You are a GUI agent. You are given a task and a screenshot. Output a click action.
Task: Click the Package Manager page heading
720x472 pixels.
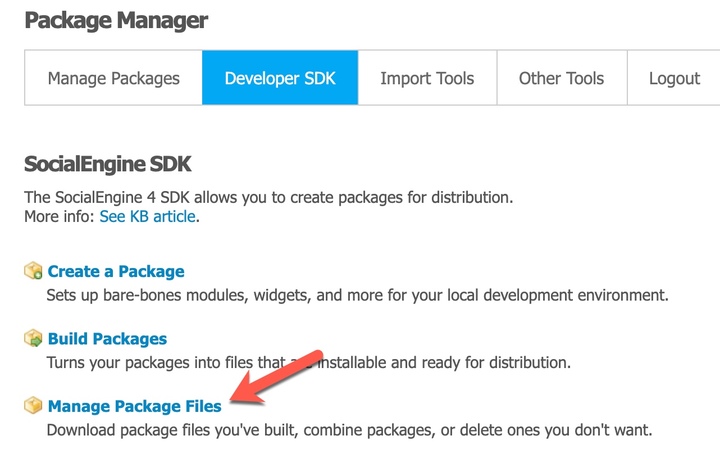[116, 21]
